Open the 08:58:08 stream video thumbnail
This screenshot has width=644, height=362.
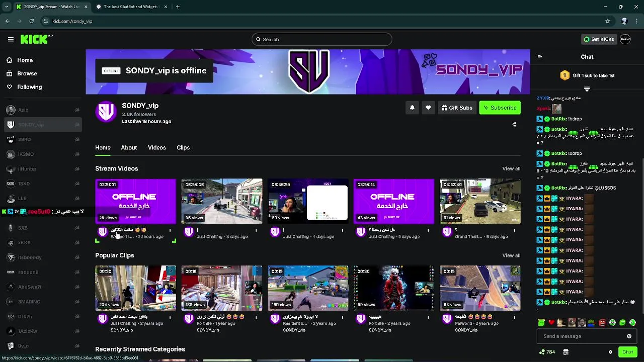[222, 201]
